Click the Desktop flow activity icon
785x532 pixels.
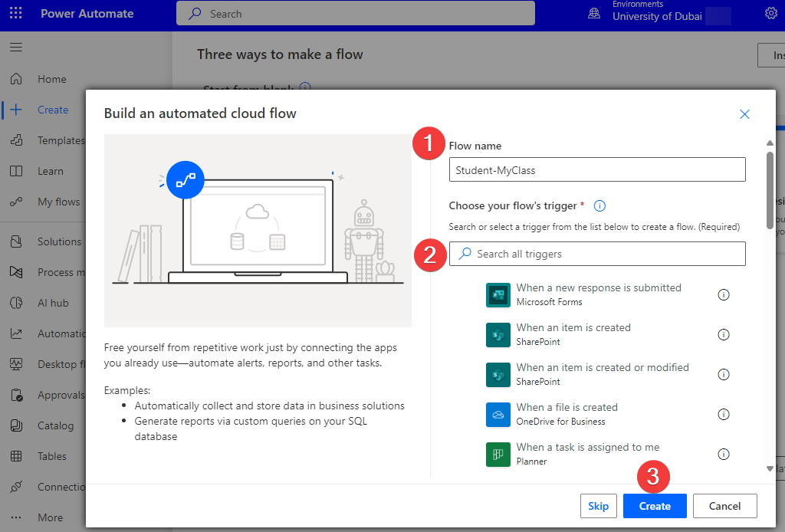(x=16, y=364)
